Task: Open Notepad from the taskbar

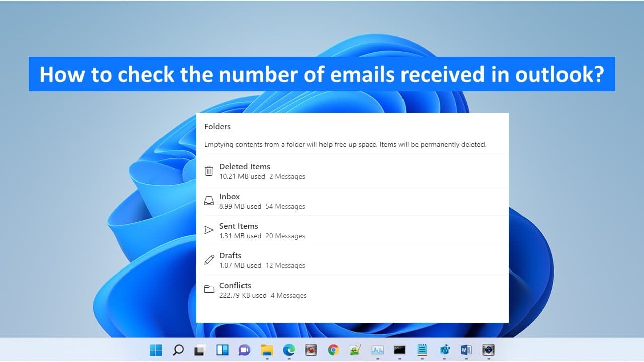Action: click(422, 350)
